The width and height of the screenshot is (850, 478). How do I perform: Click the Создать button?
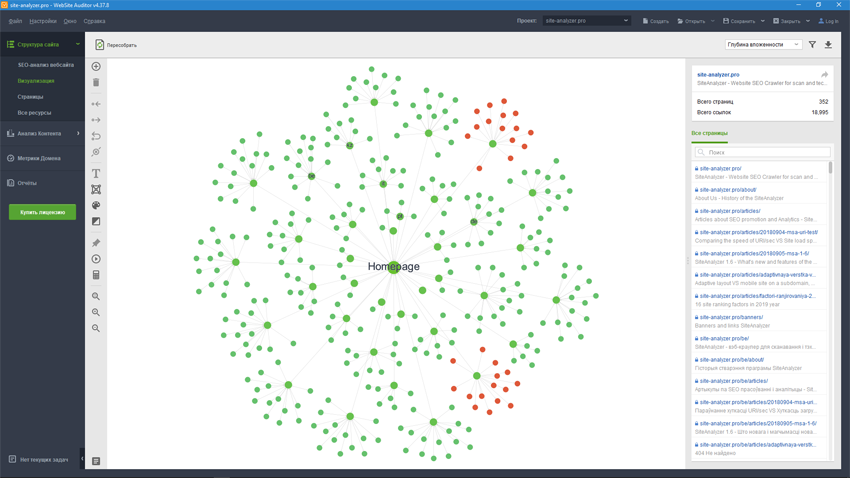(655, 21)
